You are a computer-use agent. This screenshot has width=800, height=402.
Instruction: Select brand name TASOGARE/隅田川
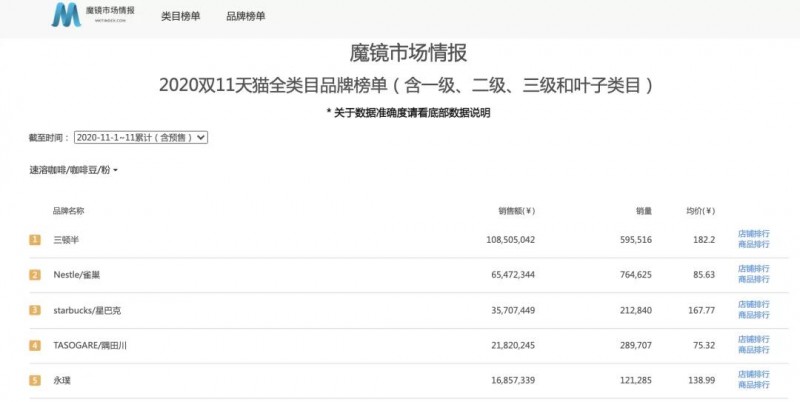[90, 345]
